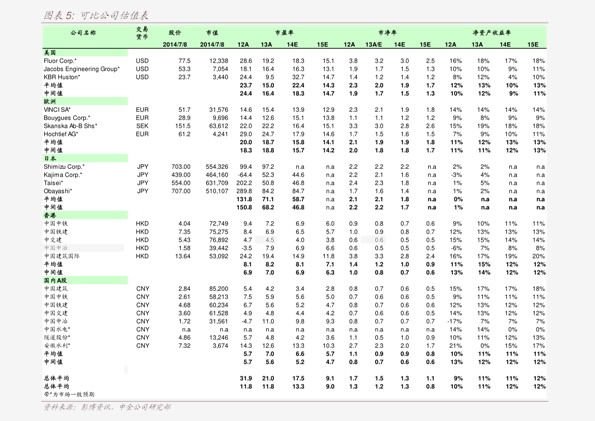The image size is (595, 421).
Task: Select the VINCI SA row label
Action: [x=57, y=110]
